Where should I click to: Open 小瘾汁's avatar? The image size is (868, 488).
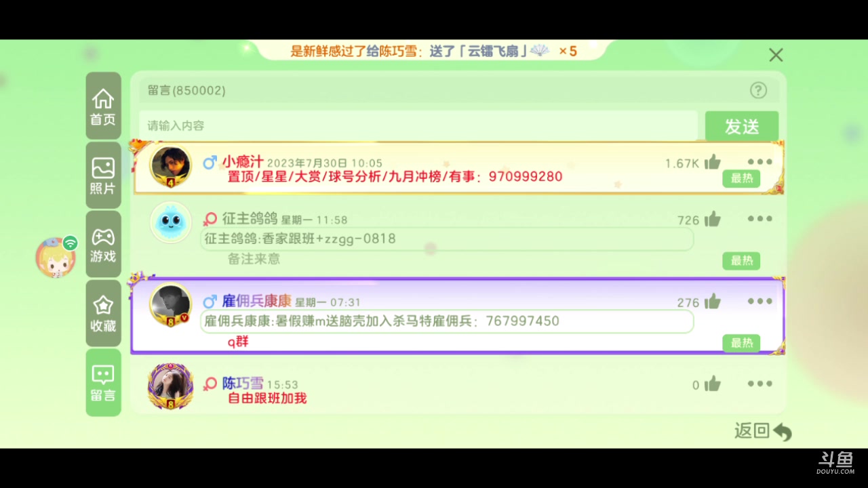[x=171, y=167]
